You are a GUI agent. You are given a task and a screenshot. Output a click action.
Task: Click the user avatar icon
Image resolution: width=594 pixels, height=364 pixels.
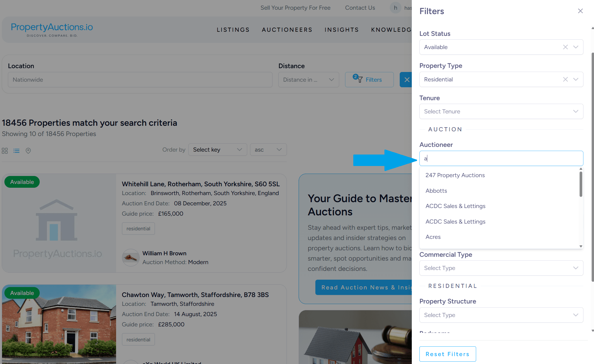[x=396, y=8]
